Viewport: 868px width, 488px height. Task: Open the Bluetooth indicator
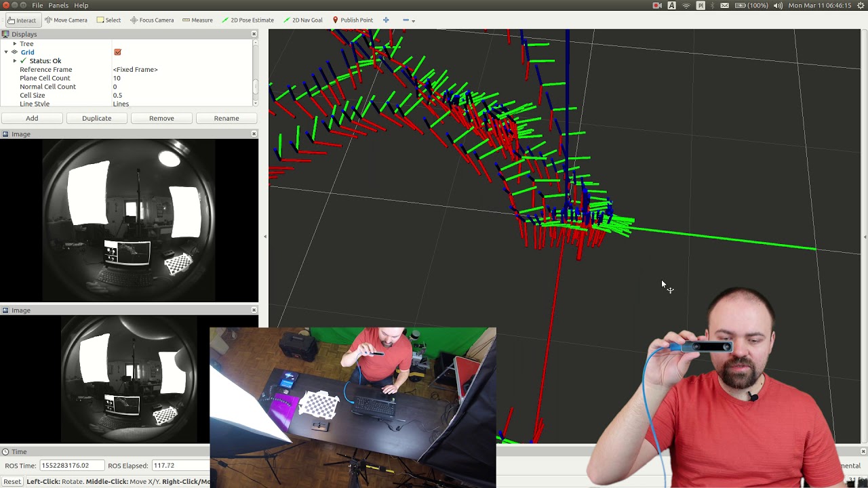coord(712,5)
